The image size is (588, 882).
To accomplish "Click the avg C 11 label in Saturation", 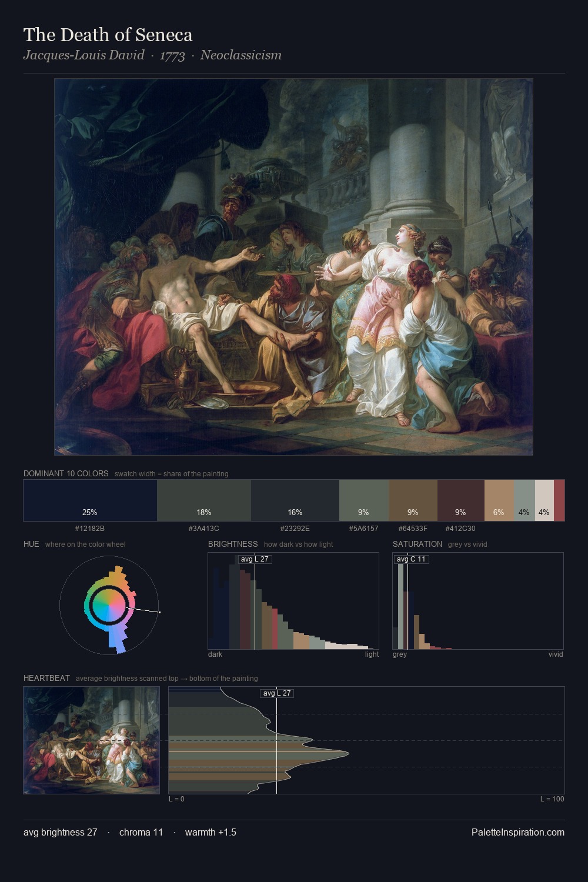I will (411, 559).
